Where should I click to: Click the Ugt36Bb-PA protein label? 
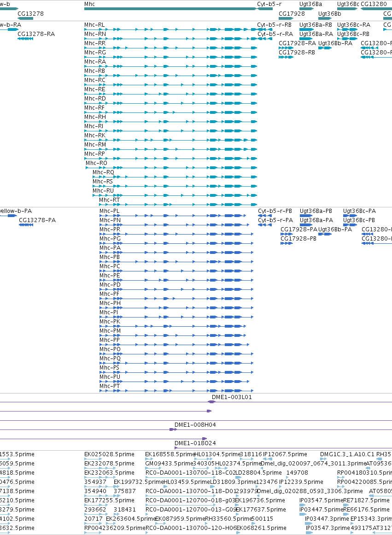pos(335,229)
